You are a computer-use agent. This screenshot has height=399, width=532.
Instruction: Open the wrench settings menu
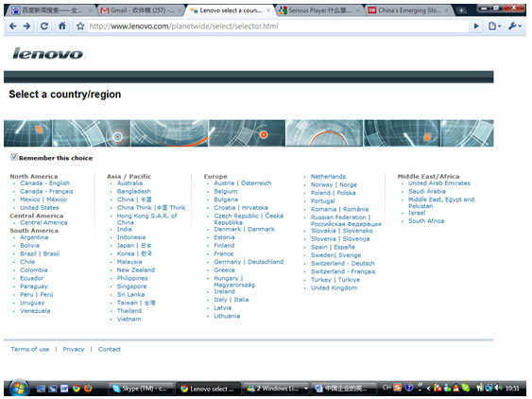(514, 26)
